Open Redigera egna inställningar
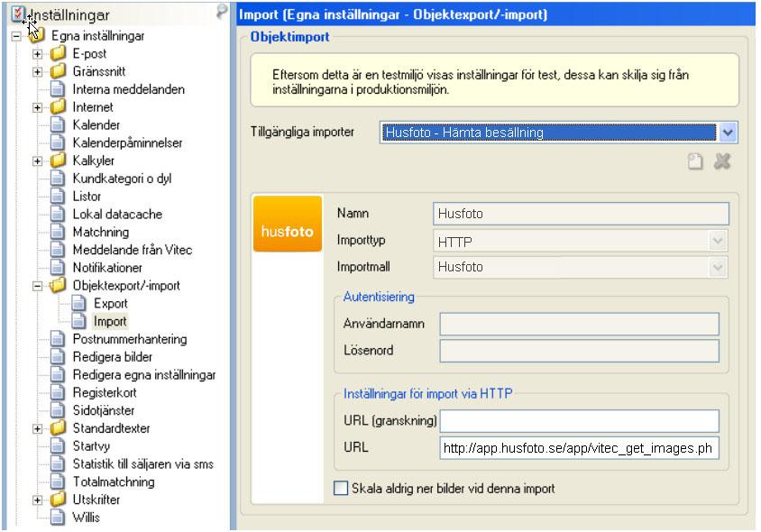 144,375
